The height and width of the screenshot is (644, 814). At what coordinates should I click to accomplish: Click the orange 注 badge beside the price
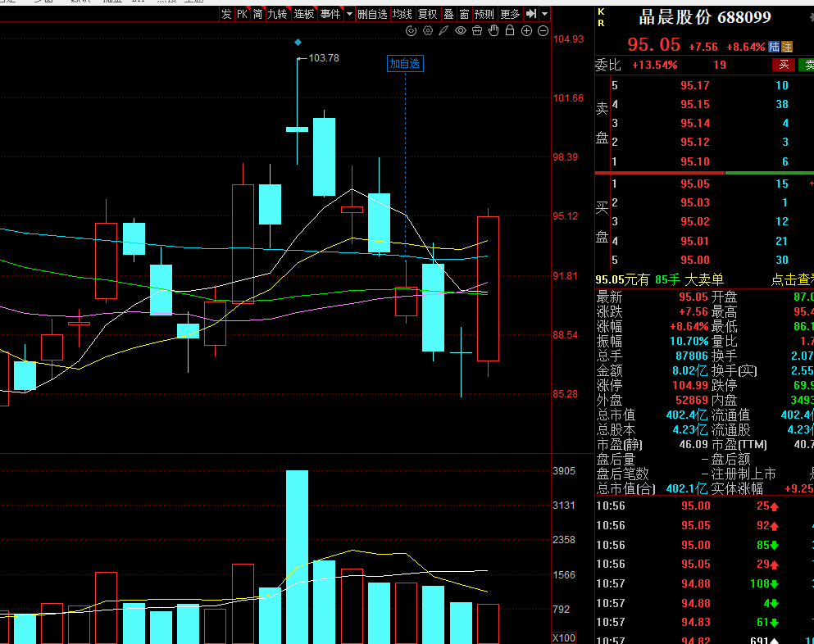click(x=787, y=47)
